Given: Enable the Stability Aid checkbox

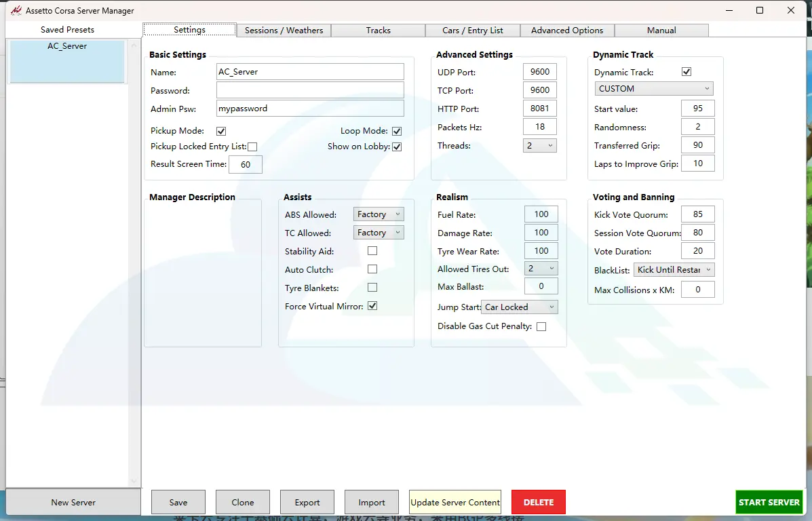Looking at the screenshot, I should coord(372,250).
